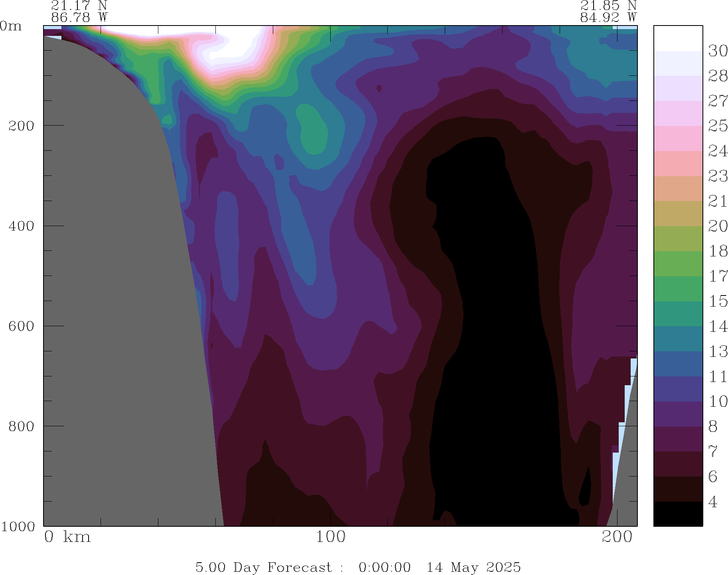This screenshot has height=575, width=728.
Task: Click the large gray seafloor slope on left
Action: 120,299
